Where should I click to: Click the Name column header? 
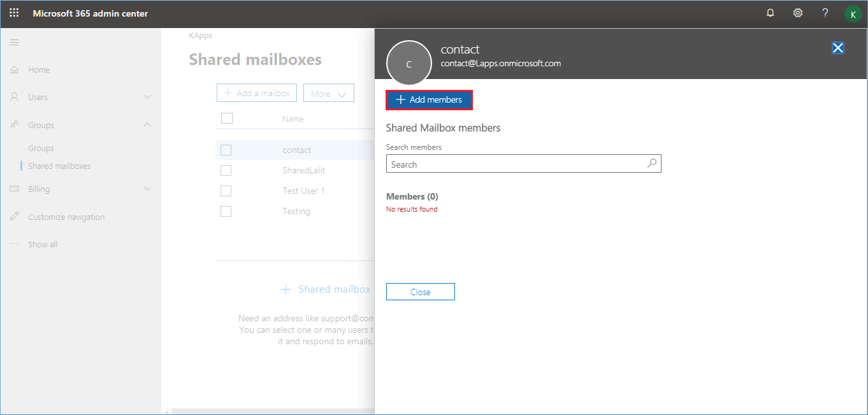293,119
